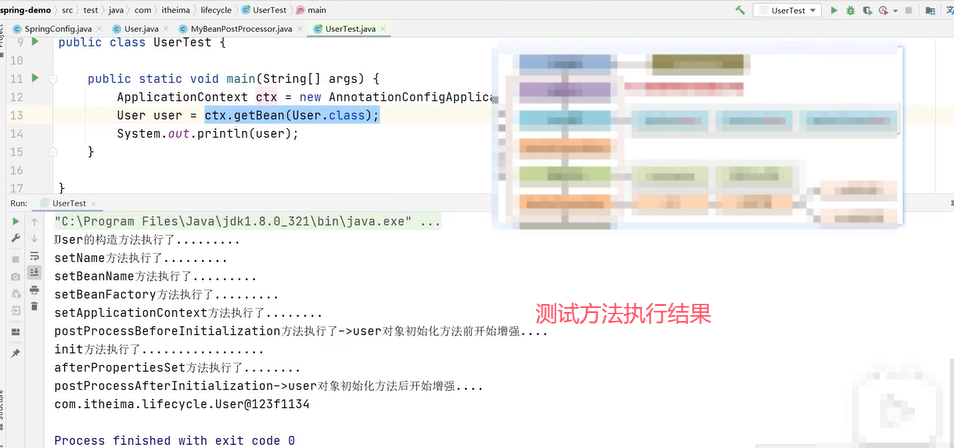Screen dimensions: 954x448
Task: Click spring-demo in the breadcrumb bar
Action: pyautogui.click(x=25, y=10)
